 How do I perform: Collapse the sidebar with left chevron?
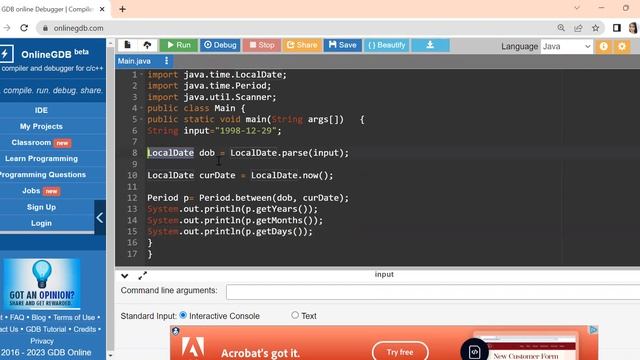click(x=100, y=218)
